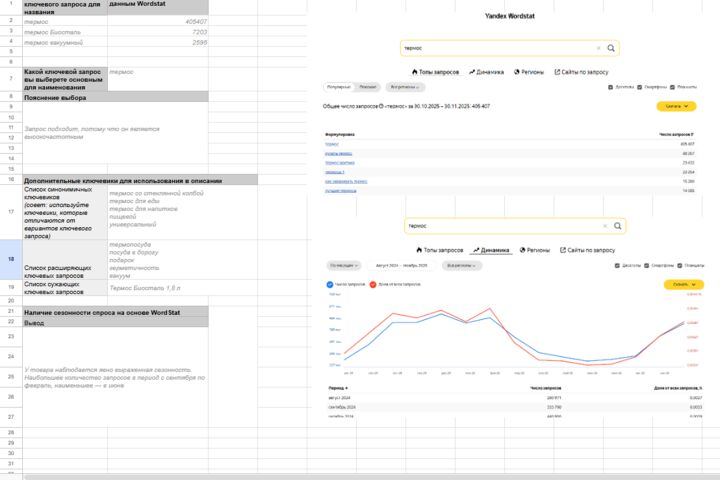
Task: Toggle the red Доля от всех запросов chart series
Action: pyautogui.click(x=373, y=284)
